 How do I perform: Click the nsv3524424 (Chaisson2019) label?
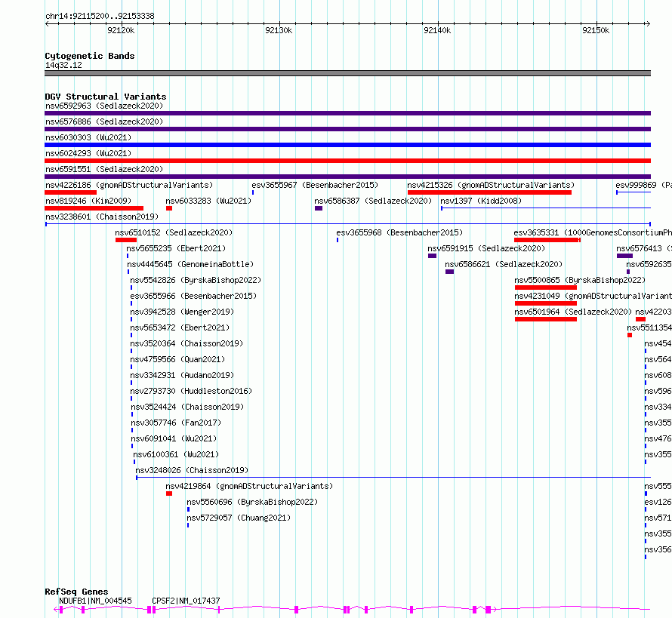(187, 407)
